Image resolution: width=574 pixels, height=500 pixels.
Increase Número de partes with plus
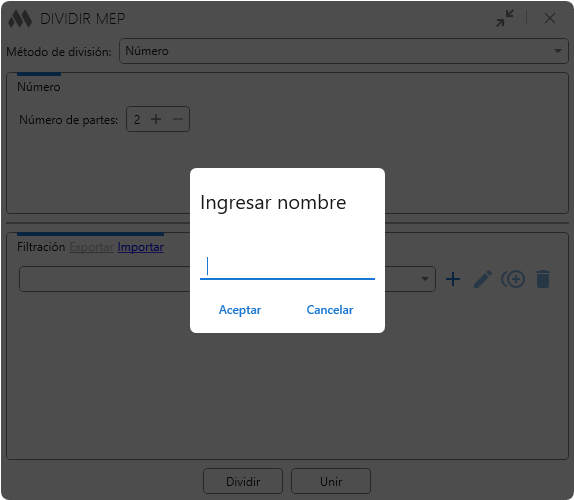pos(156,119)
